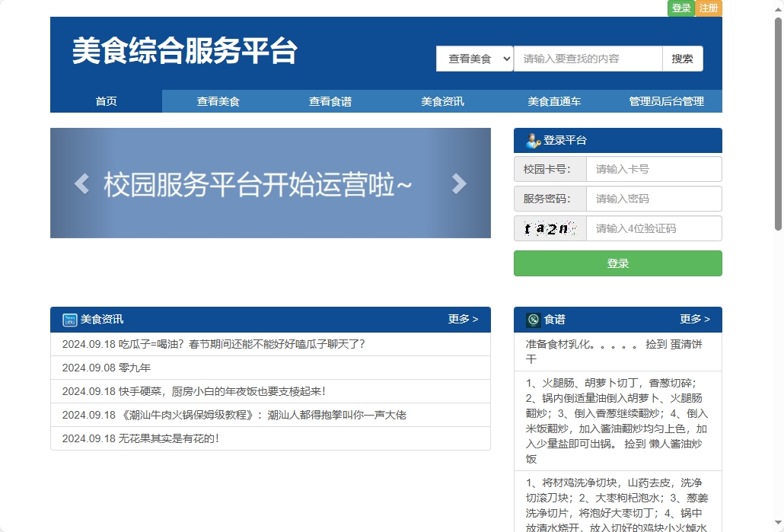784x532 pixels.
Task: Click the right carousel arrow on the banner
Action: click(458, 183)
